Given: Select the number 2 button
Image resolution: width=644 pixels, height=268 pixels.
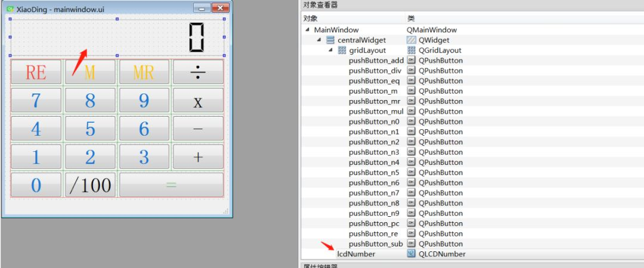Looking at the screenshot, I should [90, 157].
